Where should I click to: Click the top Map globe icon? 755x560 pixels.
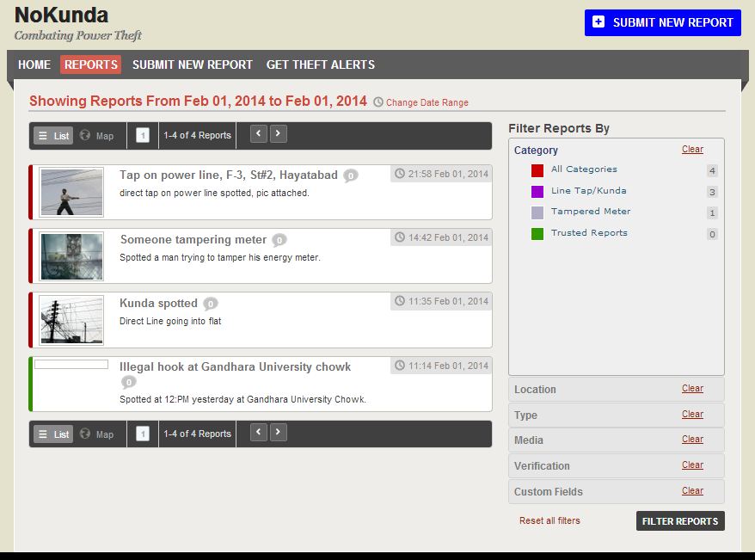coord(85,135)
